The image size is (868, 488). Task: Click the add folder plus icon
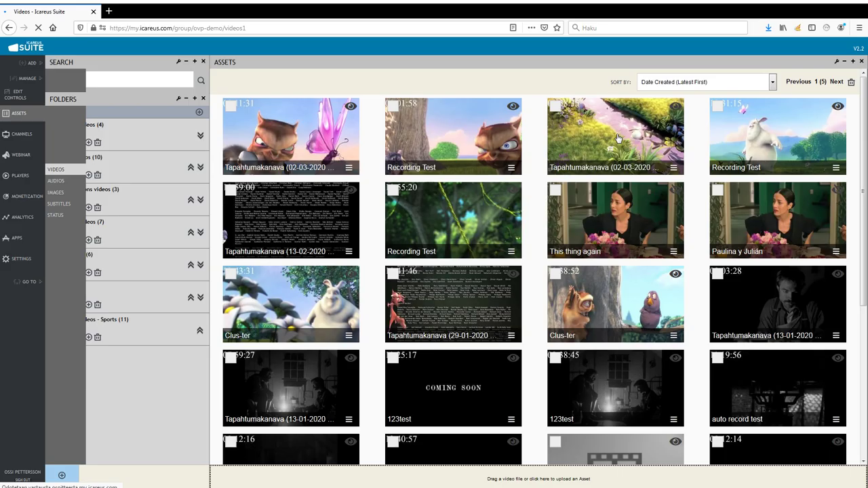coord(199,112)
